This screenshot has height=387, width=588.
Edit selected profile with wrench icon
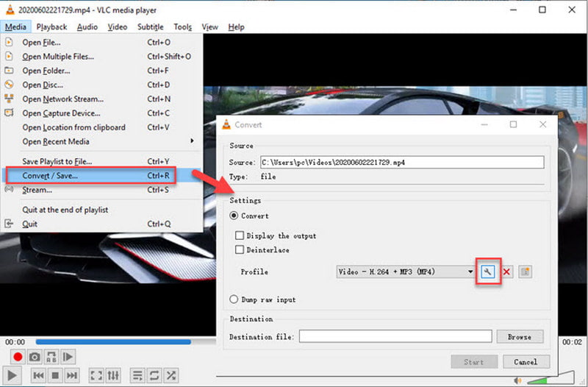487,271
